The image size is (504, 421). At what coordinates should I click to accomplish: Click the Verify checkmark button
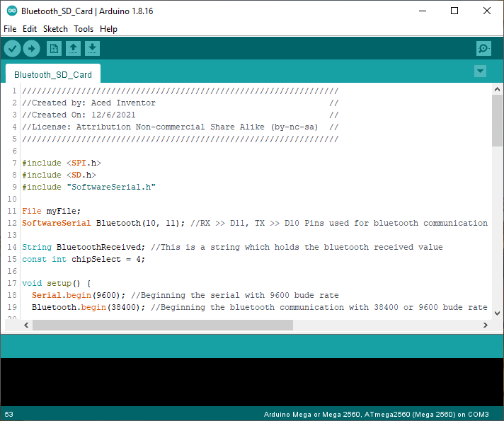point(12,49)
